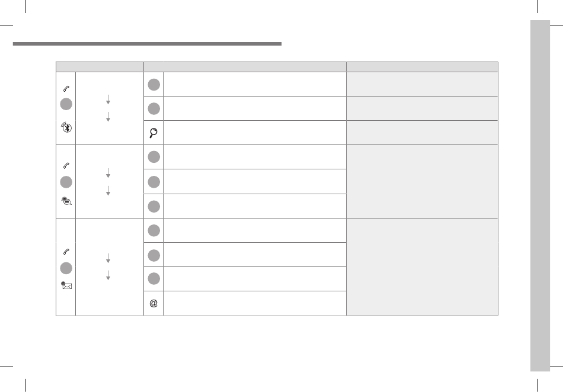Click the phone handset above the speech bubble icon
563x392 pixels.
66,165
